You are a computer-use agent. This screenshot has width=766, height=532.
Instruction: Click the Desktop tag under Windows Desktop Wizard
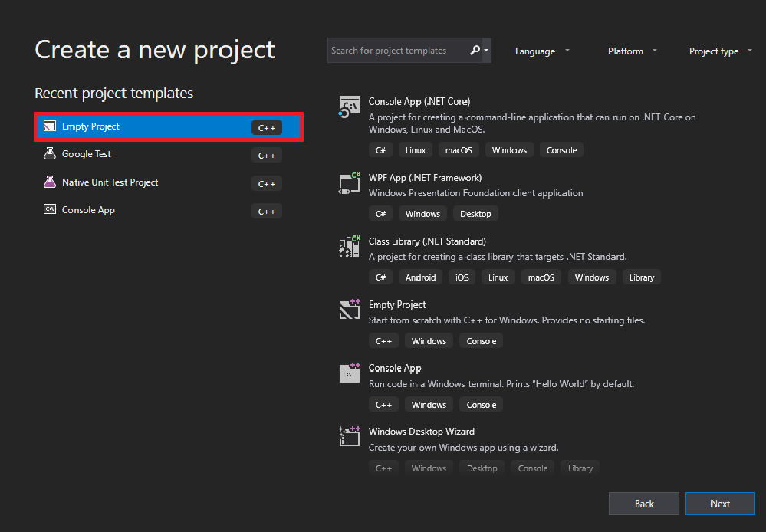[x=482, y=468]
